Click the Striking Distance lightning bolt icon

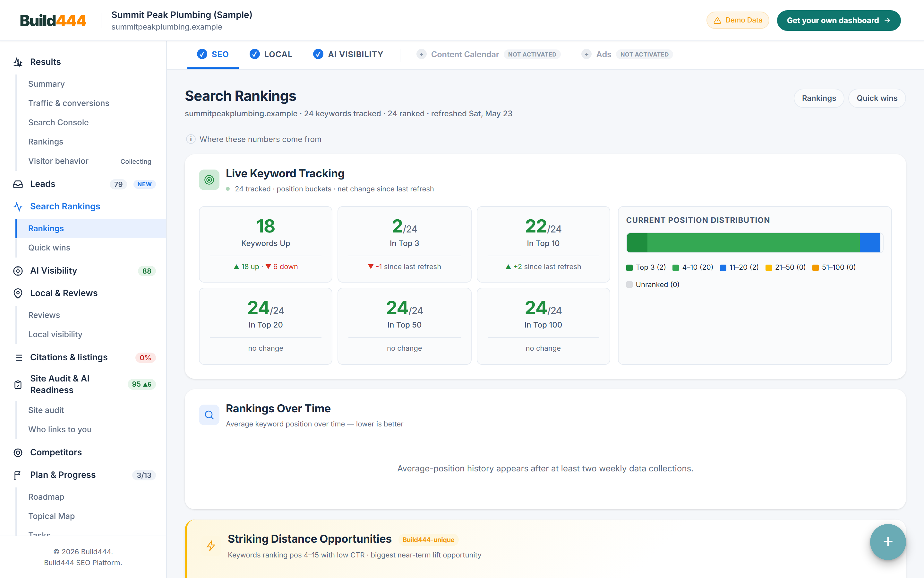tap(211, 546)
